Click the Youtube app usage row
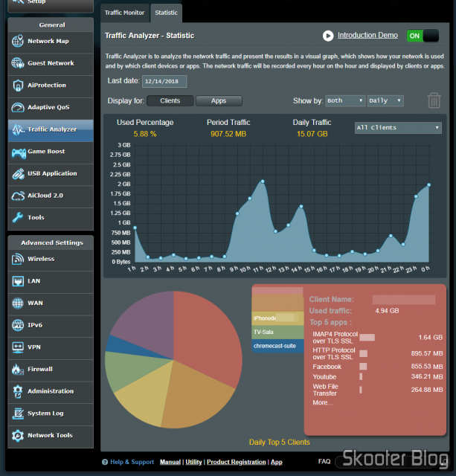 377,377
